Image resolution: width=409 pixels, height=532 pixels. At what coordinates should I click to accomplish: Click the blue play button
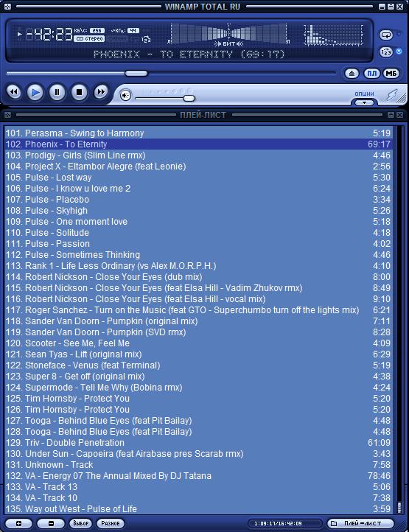35,92
